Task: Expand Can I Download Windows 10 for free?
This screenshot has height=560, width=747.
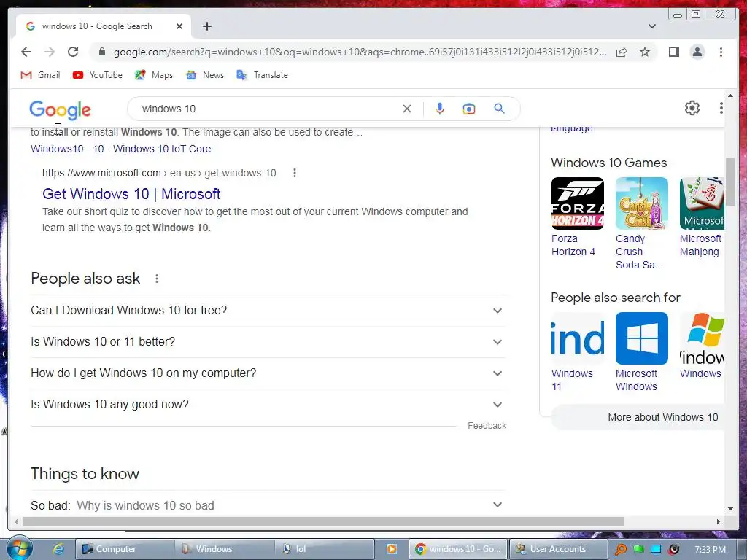Action: [x=268, y=311]
